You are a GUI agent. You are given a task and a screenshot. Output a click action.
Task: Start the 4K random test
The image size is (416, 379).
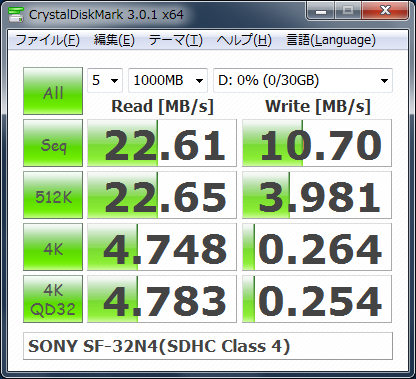(53, 247)
